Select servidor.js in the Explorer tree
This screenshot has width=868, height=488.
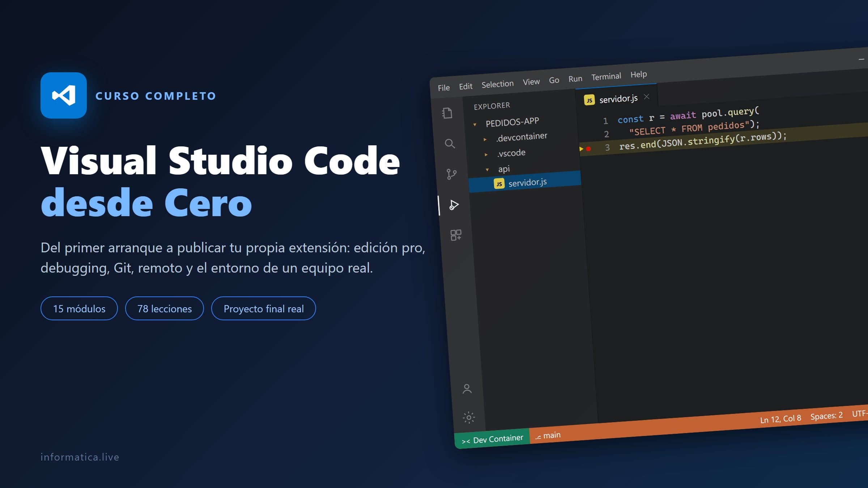click(x=525, y=182)
